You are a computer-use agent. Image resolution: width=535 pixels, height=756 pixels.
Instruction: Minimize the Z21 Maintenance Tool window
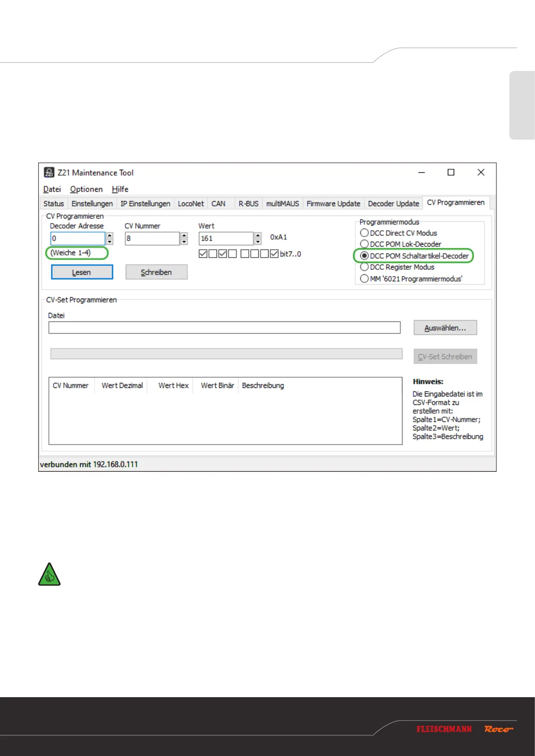[x=421, y=172]
